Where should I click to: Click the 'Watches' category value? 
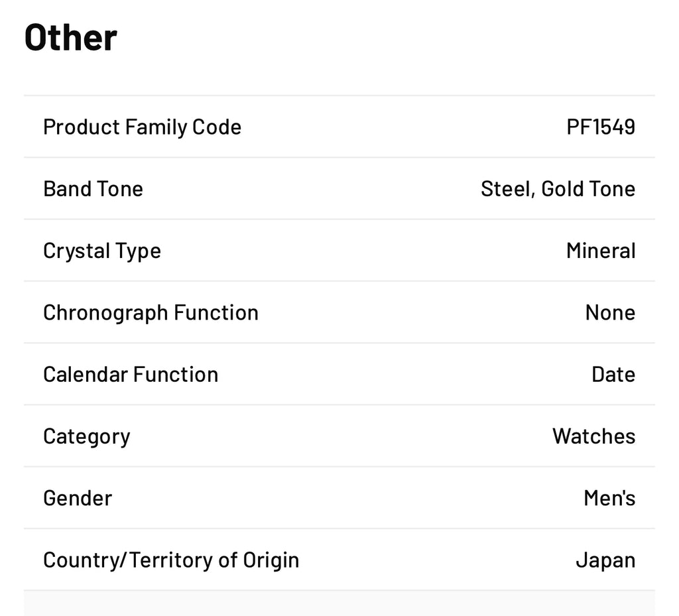tap(593, 436)
